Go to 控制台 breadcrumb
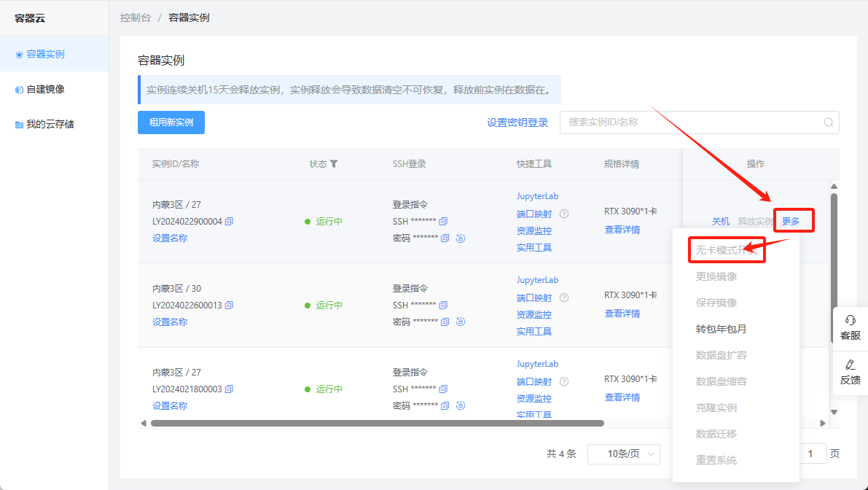Screen dimensions: 868x490 point(135,17)
